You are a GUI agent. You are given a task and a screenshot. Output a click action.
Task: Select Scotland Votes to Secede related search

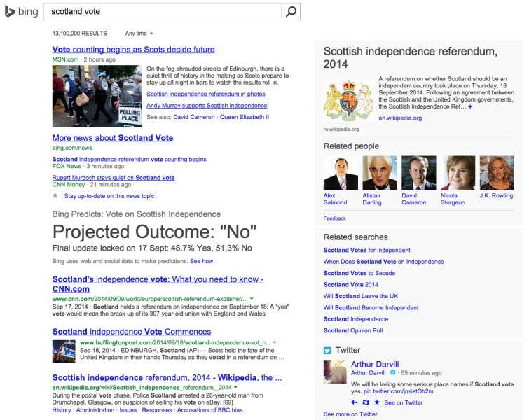359,273
